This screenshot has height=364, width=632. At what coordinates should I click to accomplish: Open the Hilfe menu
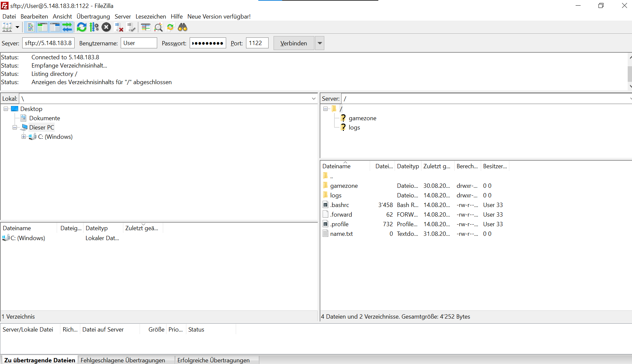[177, 16]
